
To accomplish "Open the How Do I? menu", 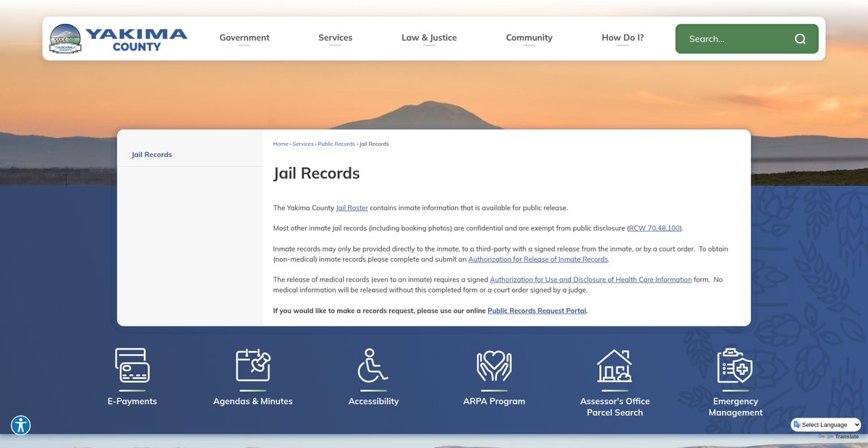I will coord(623,38).
